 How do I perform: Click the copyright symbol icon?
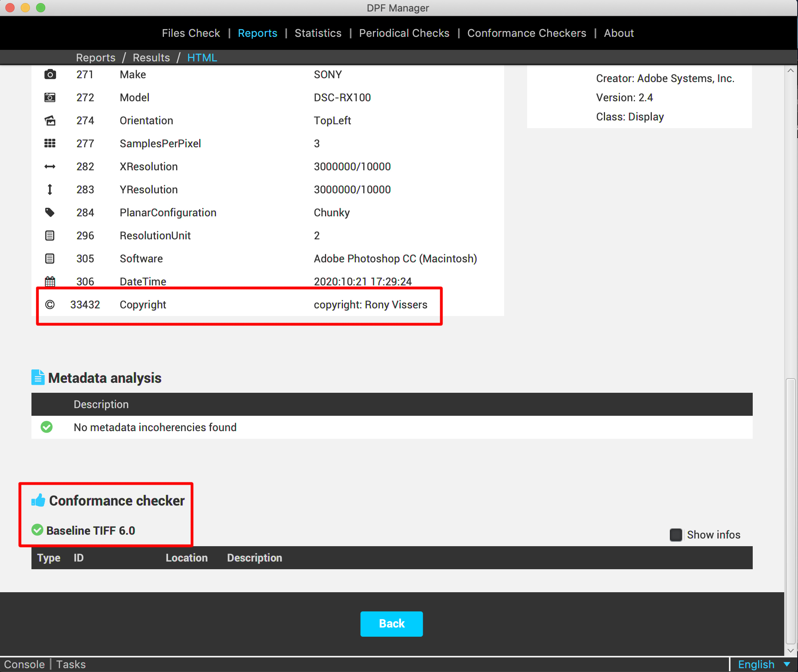pos(50,305)
